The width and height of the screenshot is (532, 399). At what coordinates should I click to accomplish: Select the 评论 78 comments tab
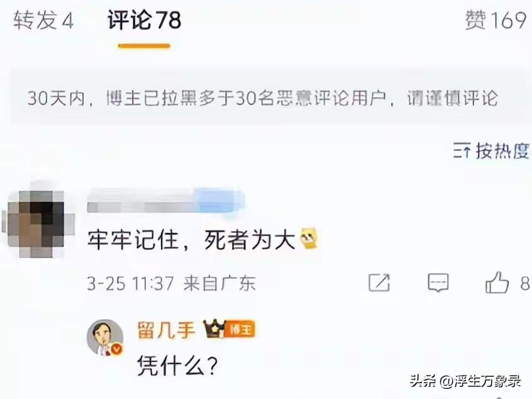(145, 20)
